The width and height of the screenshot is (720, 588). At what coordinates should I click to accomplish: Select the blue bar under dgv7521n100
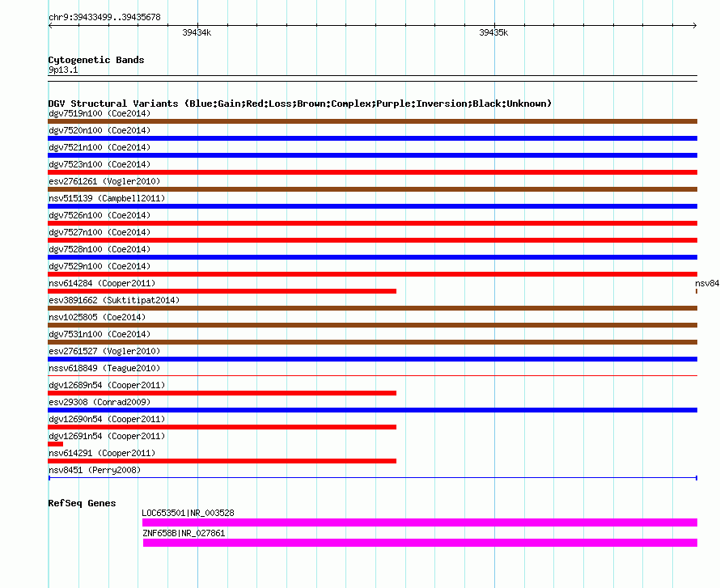pos(372,155)
